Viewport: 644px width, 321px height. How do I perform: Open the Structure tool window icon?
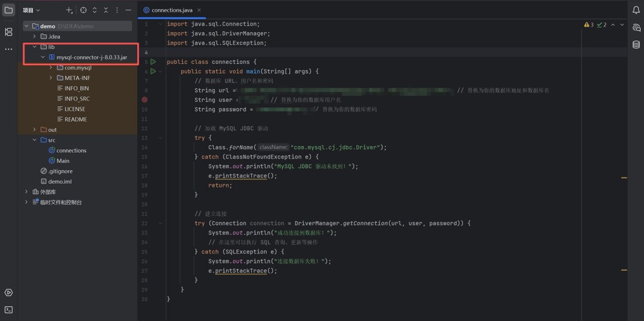click(8, 32)
